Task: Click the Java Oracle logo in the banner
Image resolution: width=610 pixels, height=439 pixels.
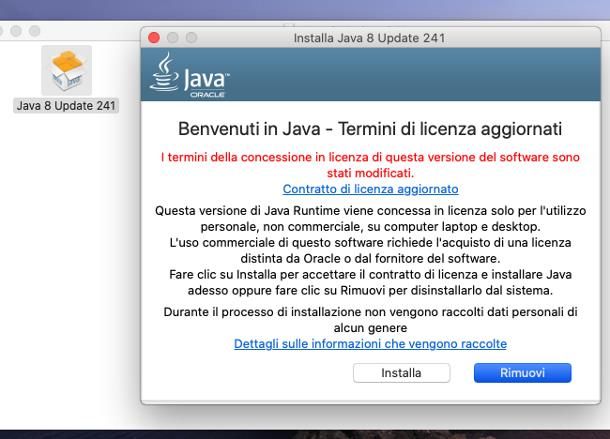Action: pos(190,75)
